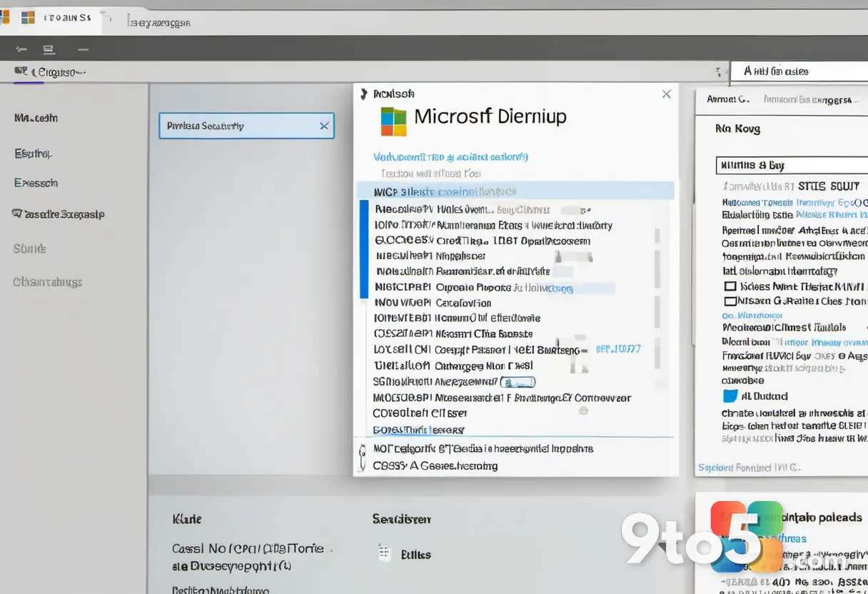The image size is (868, 594).
Task: Open the 'Esutroj' sidebar item
Action: click(33, 153)
